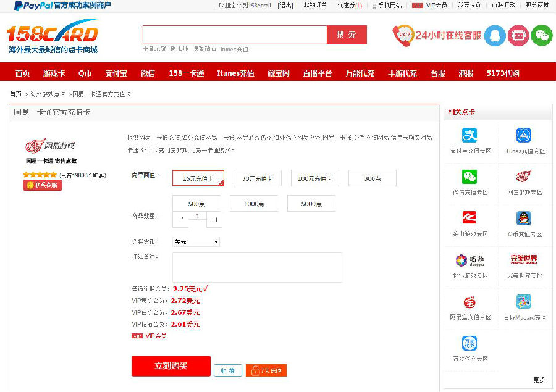Open the Itunes充值 nav menu item

[236, 73]
